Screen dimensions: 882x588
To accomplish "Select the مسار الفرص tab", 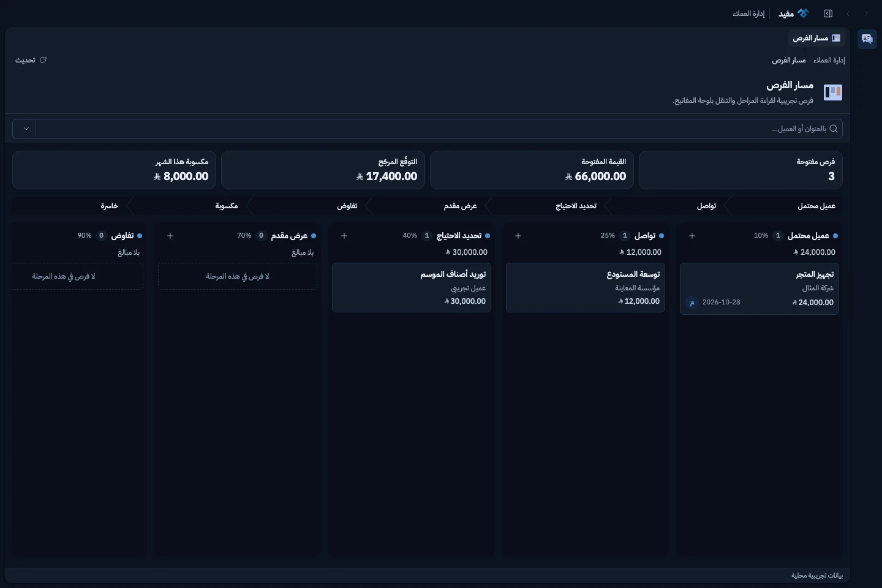I will (x=816, y=38).
